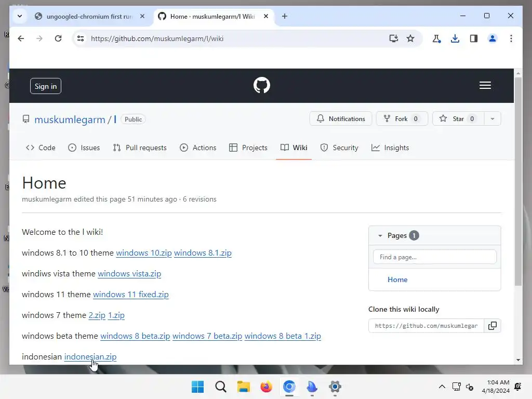Click the browser address bar URL

click(x=157, y=38)
